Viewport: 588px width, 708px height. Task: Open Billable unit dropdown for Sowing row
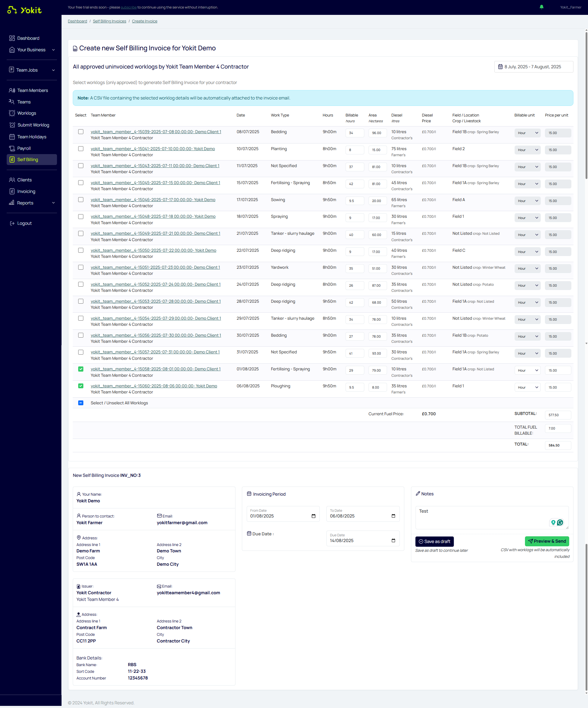[x=527, y=201]
